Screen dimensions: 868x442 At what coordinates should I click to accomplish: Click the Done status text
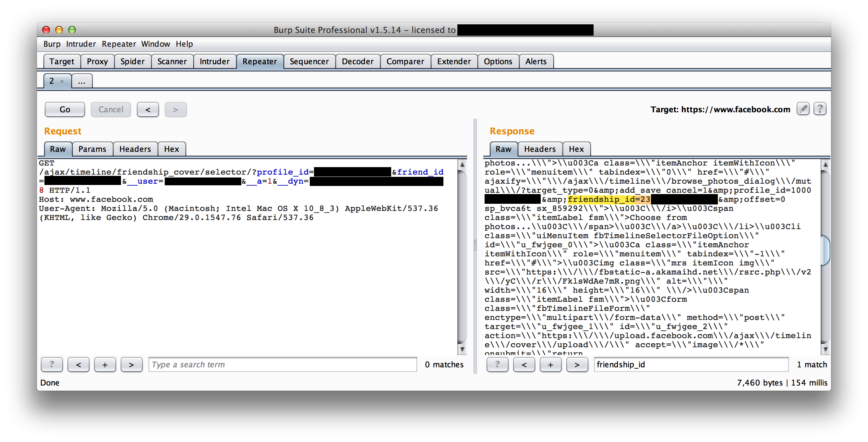click(50, 383)
